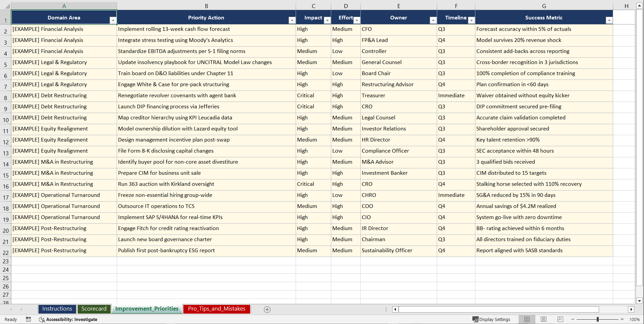Open the Impact column filter dropdown
The image size is (644, 324).
(x=327, y=20)
